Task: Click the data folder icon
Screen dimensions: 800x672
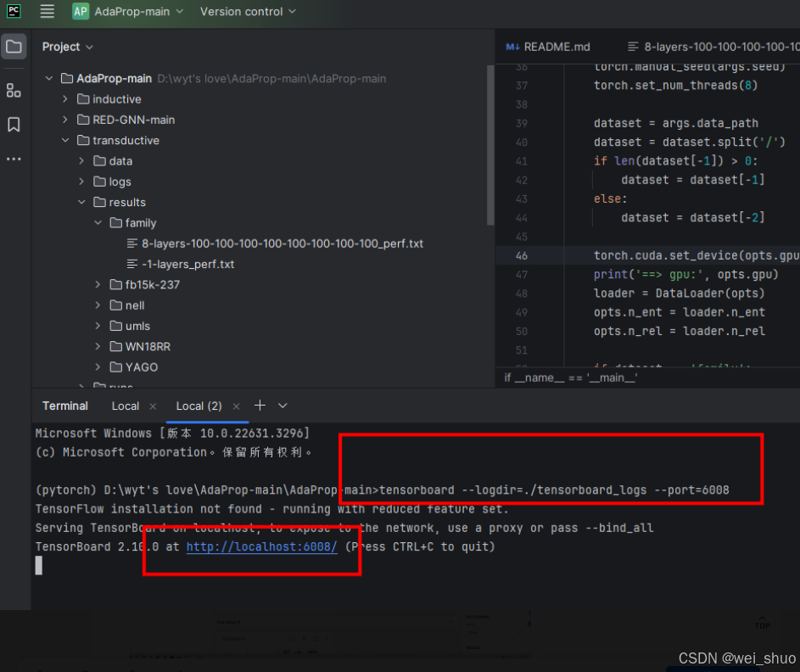Action: pyautogui.click(x=99, y=161)
